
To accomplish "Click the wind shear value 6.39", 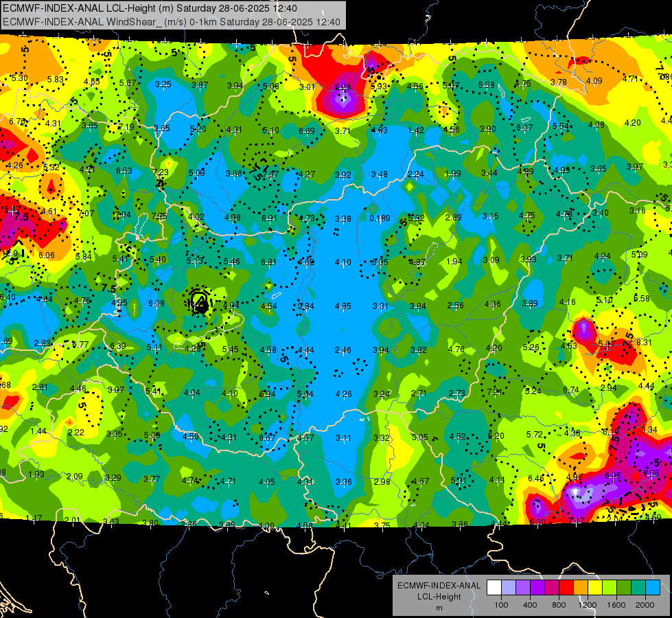I will tap(118, 346).
